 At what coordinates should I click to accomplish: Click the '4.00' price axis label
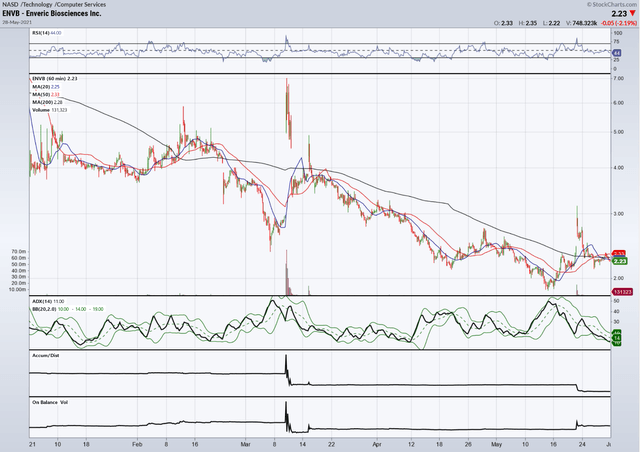(618, 167)
